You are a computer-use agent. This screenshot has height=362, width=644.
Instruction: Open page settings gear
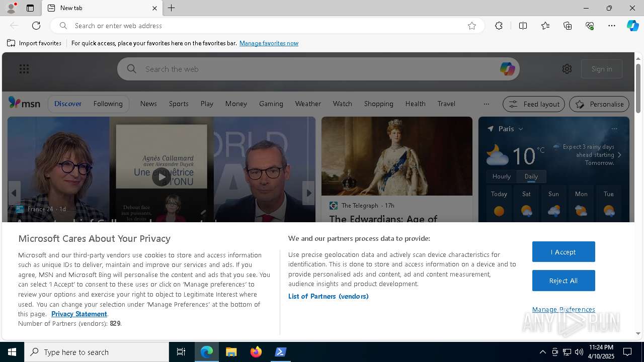567,69
